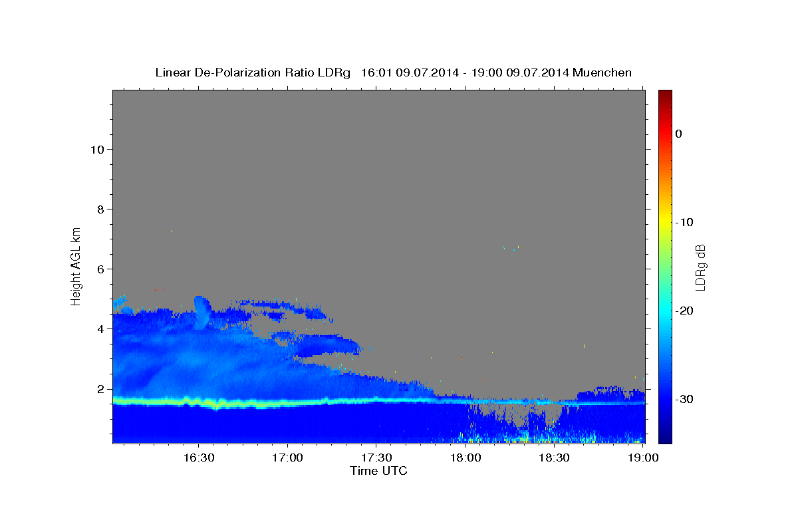Click the colorbar label '0'
The image size is (798, 532).
click(679, 134)
